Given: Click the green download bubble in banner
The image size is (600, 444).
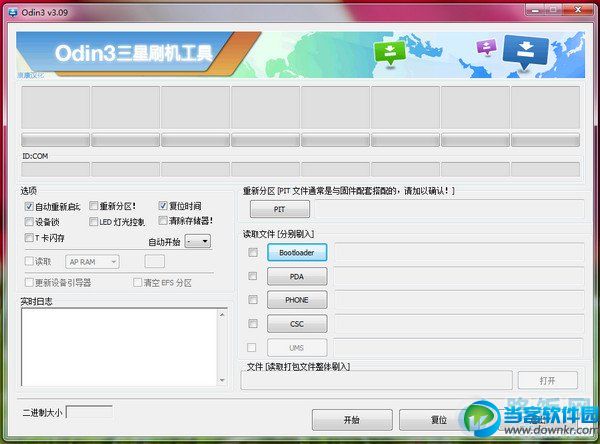Looking at the screenshot, I should point(390,54).
